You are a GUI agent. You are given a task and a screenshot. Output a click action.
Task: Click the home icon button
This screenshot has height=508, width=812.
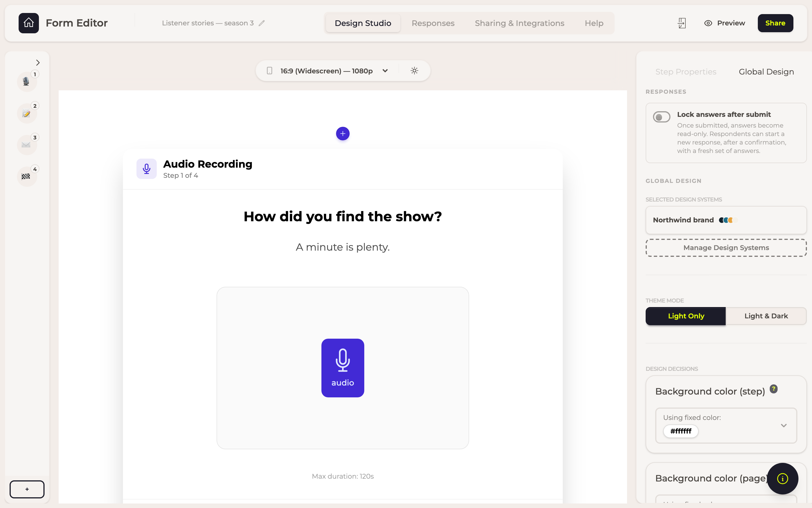tap(28, 23)
